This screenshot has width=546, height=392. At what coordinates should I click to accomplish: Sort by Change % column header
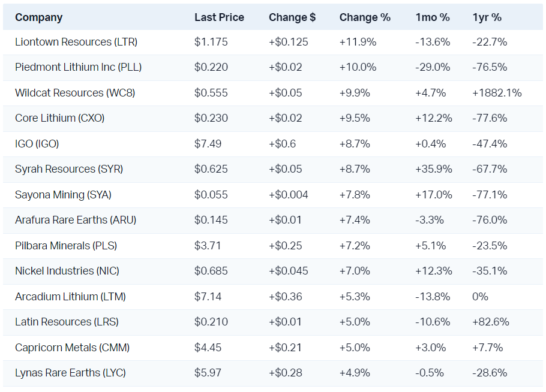[365, 17]
